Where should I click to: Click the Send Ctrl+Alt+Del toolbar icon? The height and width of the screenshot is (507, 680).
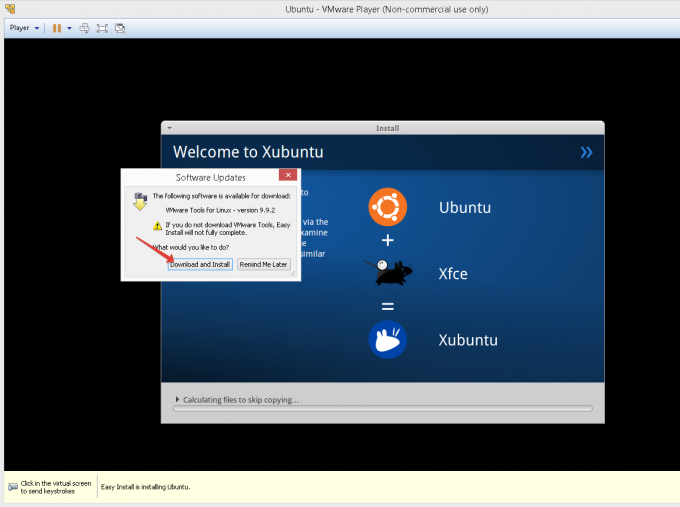85,28
